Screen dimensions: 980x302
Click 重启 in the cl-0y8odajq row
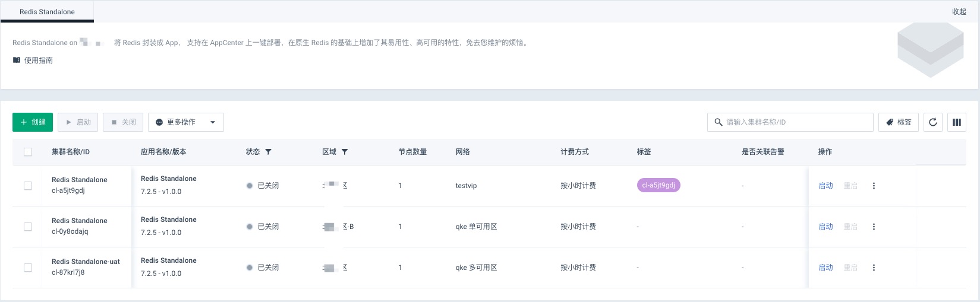tap(850, 227)
